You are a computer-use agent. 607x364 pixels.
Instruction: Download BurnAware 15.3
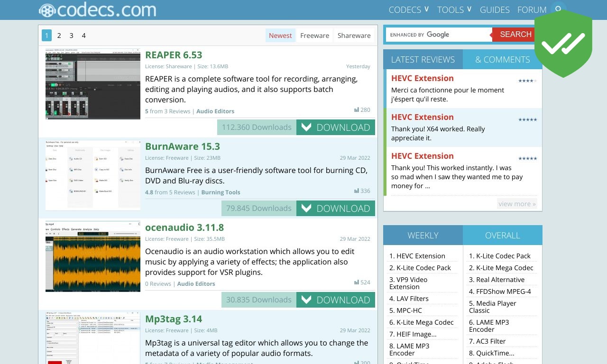[336, 209]
